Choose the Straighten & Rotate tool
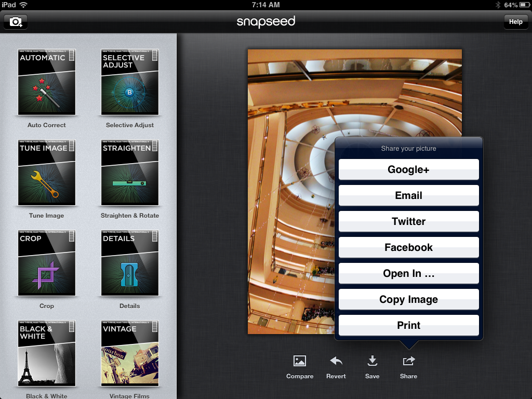 (130, 172)
